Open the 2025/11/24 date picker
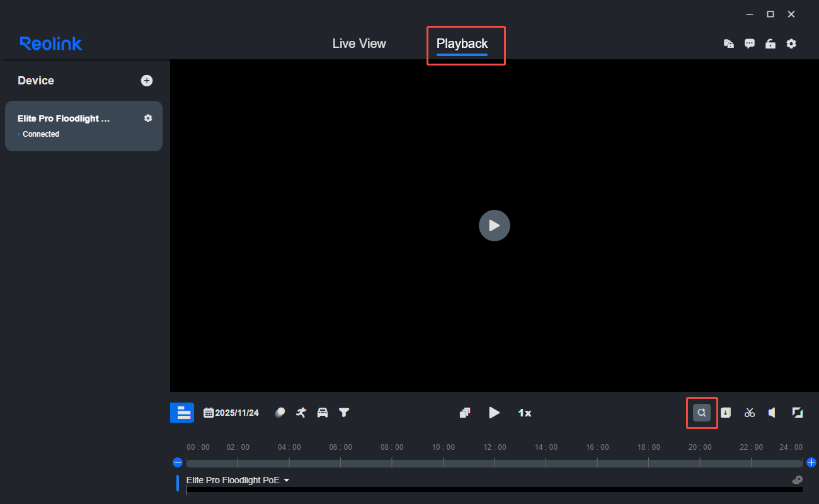 (231, 413)
